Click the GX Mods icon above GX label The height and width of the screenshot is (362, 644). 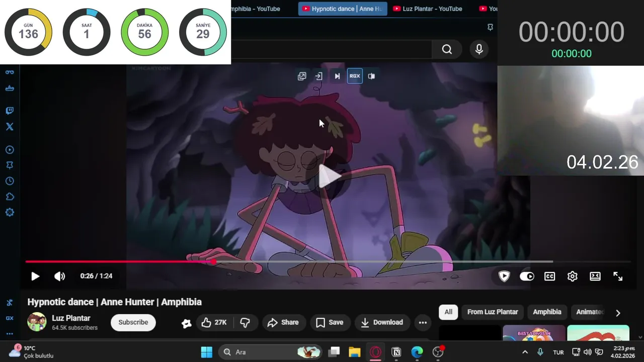[x=10, y=303]
